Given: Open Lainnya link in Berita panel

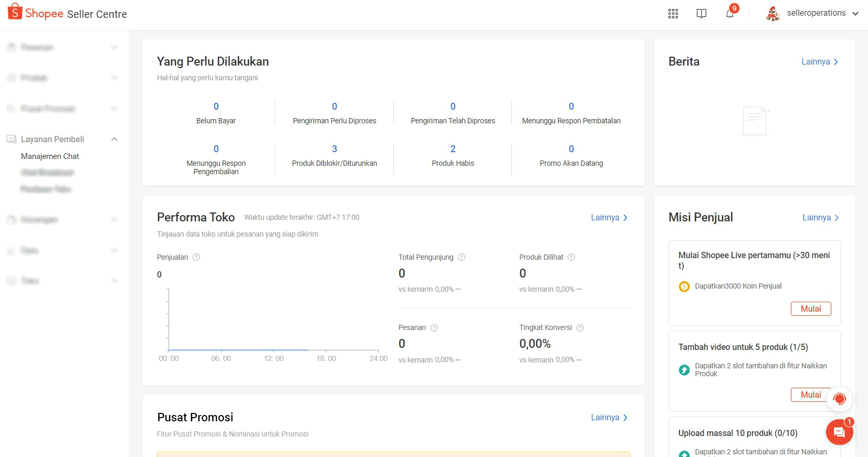Looking at the screenshot, I should tap(820, 62).
